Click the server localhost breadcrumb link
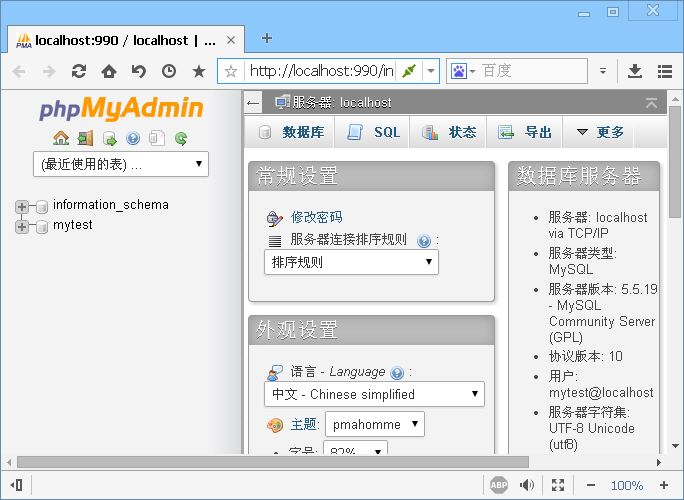The image size is (684, 500). pyautogui.click(x=342, y=103)
